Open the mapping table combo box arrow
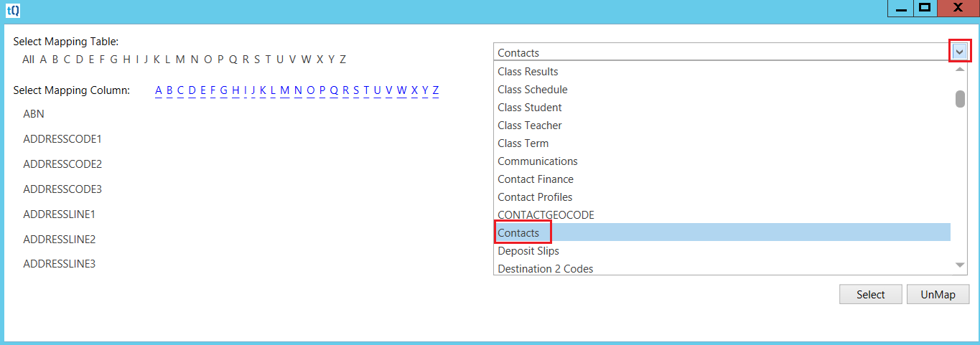980x345 pixels. pos(960,52)
